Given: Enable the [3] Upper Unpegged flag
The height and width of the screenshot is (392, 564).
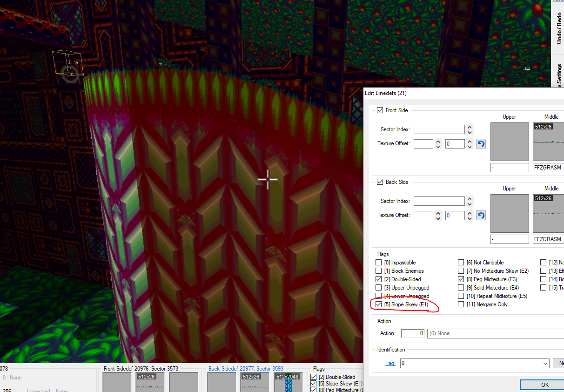Looking at the screenshot, I should pos(379,288).
